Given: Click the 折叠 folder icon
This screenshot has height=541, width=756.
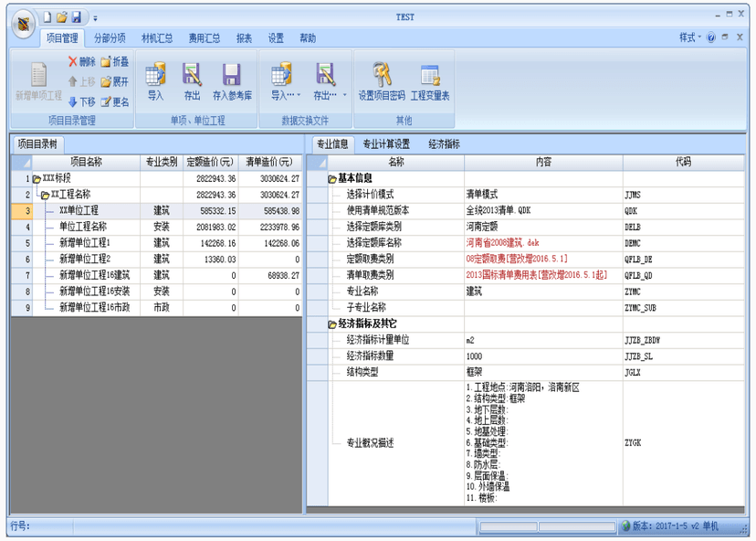Looking at the screenshot, I should click(106, 62).
